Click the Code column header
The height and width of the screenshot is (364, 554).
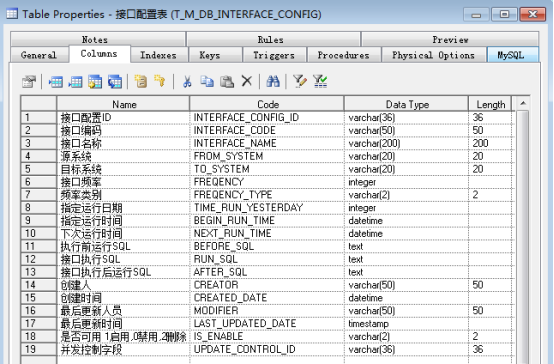coord(267,104)
